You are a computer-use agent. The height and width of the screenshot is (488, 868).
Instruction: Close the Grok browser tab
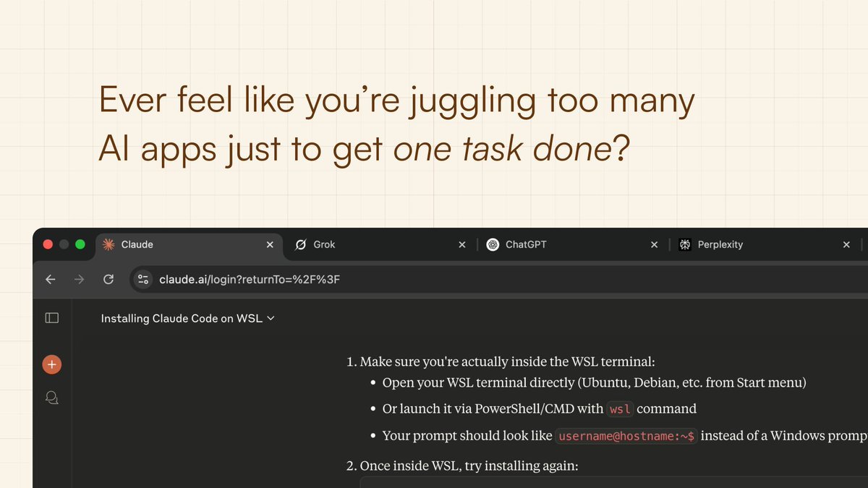pos(462,244)
